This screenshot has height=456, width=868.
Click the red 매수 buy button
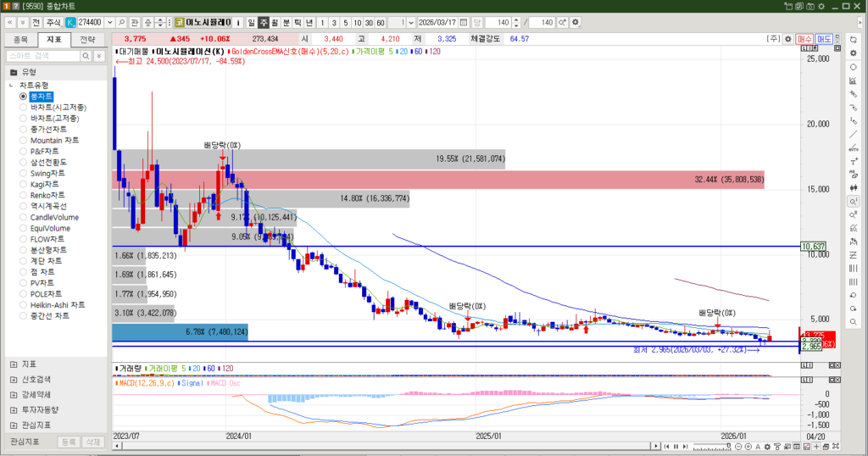click(804, 39)
